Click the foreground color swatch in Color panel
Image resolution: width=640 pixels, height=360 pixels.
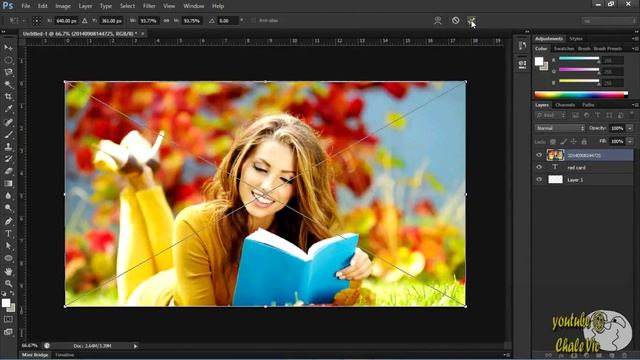[539, 62]
